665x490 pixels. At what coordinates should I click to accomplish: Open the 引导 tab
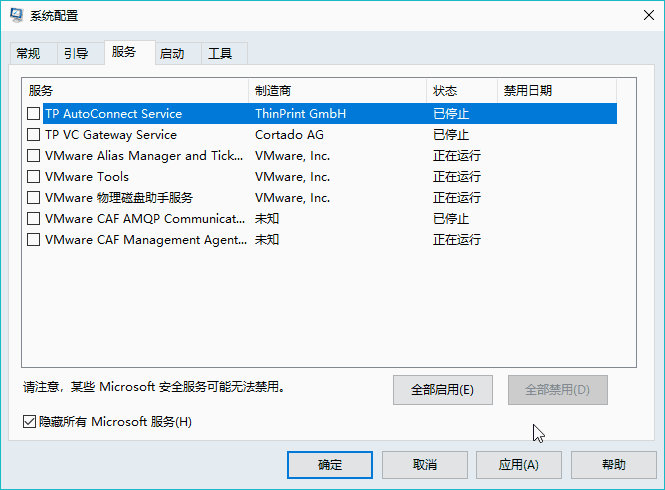(x=76, y=54)
